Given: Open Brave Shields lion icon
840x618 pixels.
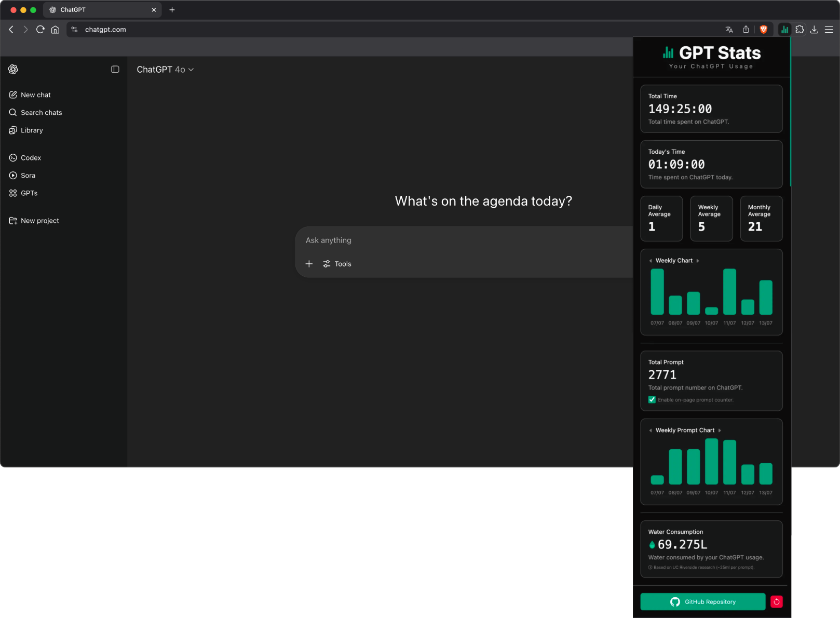Looking at the screenshot, I should [x=764, y=30].
